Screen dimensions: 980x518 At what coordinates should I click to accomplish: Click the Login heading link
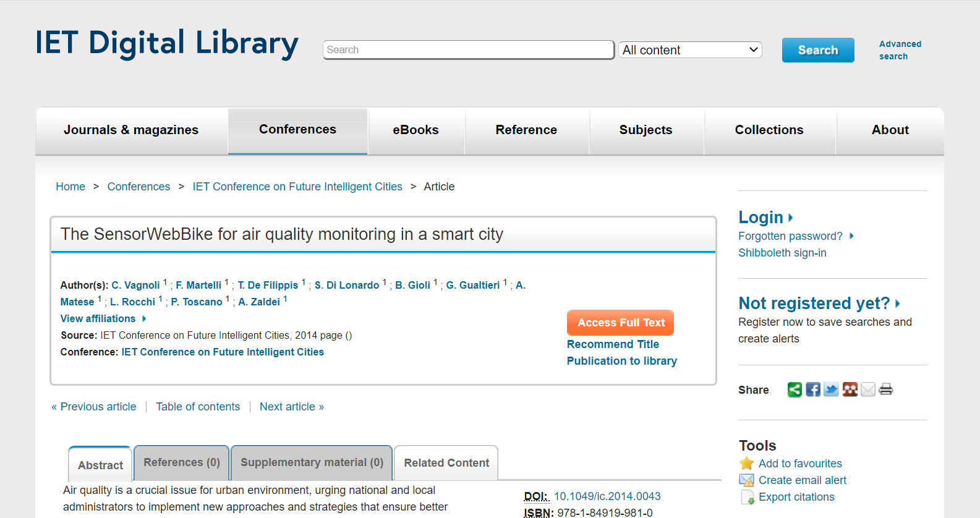761,218
